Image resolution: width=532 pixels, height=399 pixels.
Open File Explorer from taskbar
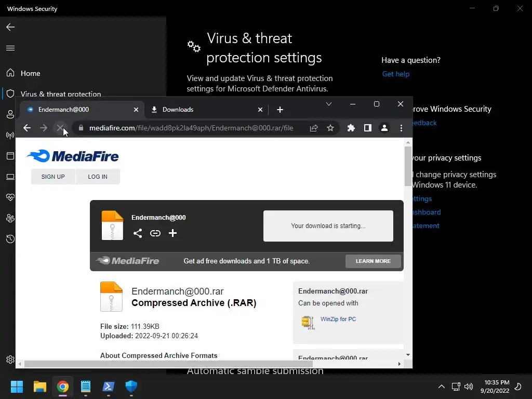point(39,387)
